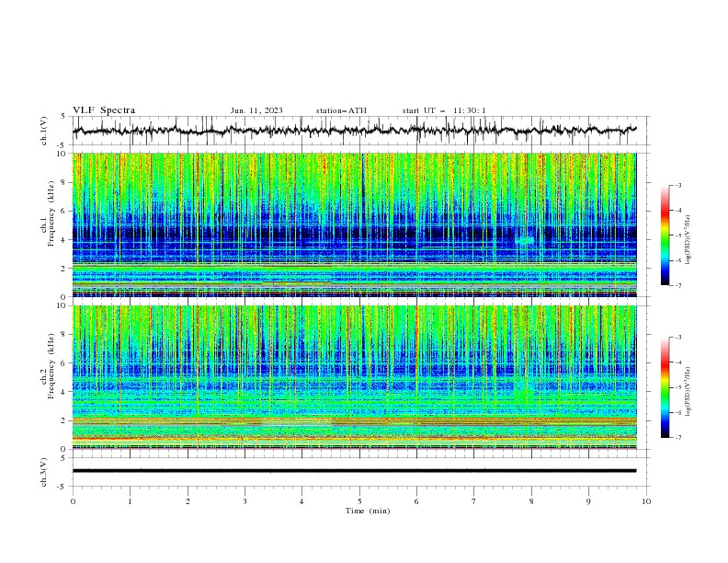The height and width of the screenshot is (563, 728).
Task: Click the ch.1 frequency tick label "10"
Action: pyautogui.click(x=63, y=154)
